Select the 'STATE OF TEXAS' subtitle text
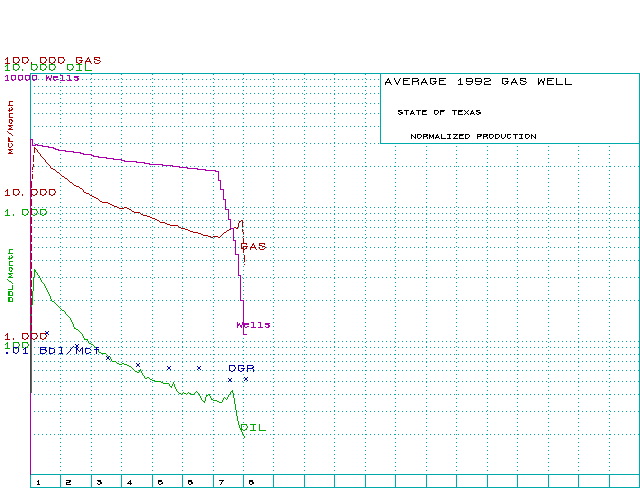The width and height of the screenshot is (640, 491). 438,112
